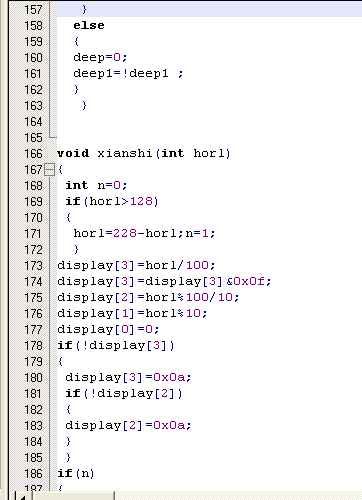Viewport: 362px width, 500px height.
Task: Click the else keyword on line 158
Action: click(x=89, y=25)
